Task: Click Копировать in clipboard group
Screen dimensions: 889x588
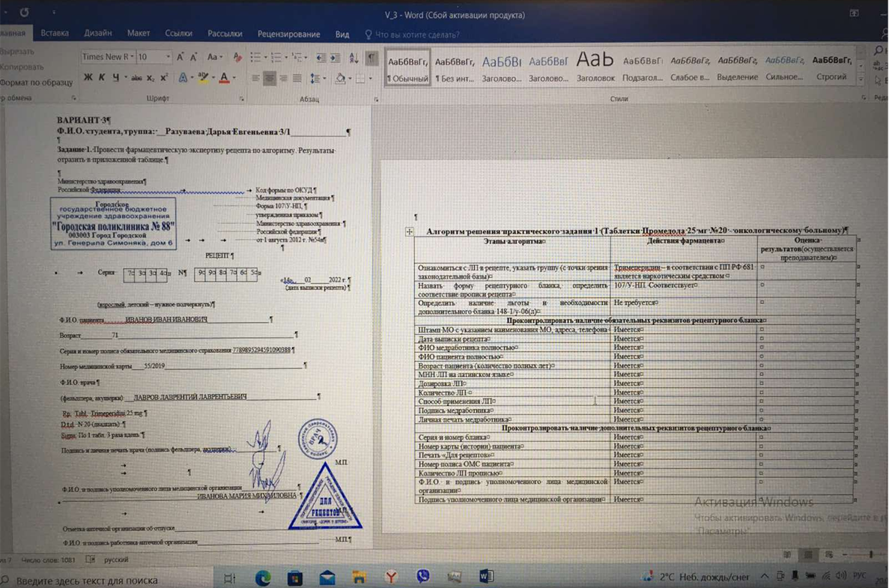Action: tap(22, 67)
